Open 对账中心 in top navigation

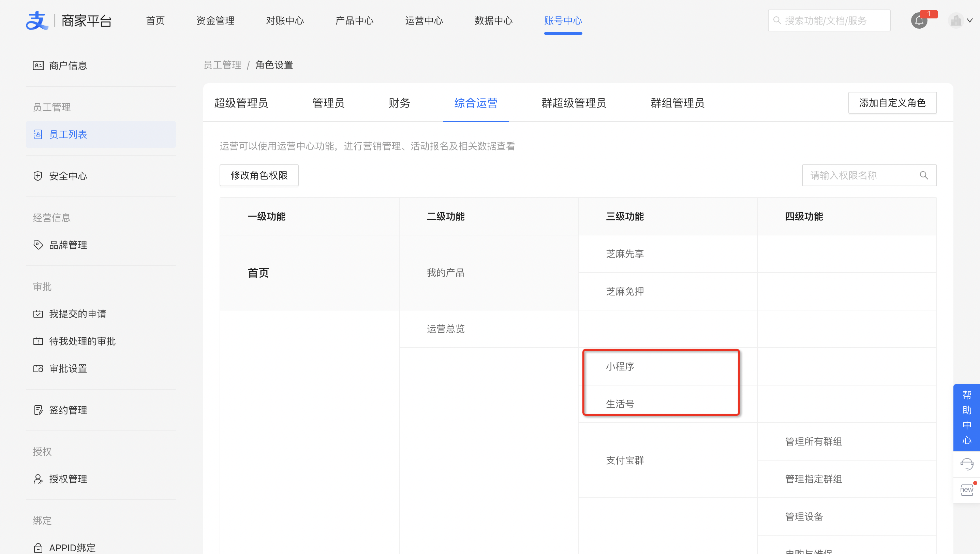(x=285, y=20)
